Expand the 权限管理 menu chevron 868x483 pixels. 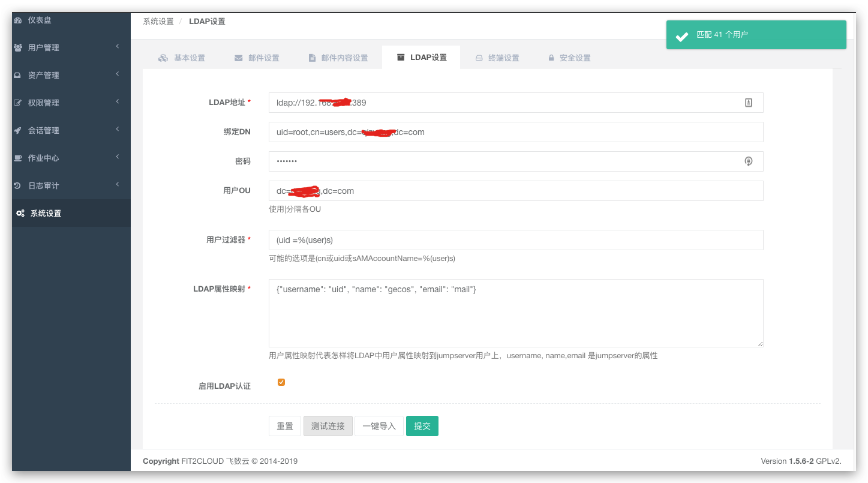pyautogui.click(x=118, y=101)
